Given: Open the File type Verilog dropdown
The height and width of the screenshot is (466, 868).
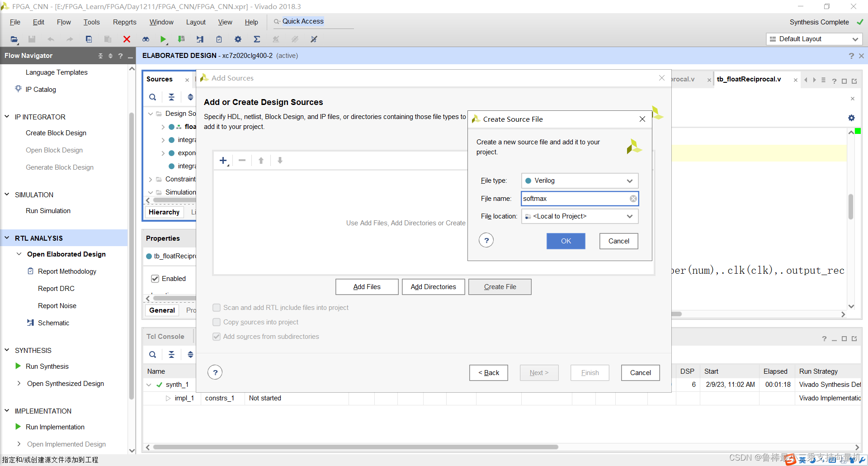Looking at the screenshot, I should 580,181.
